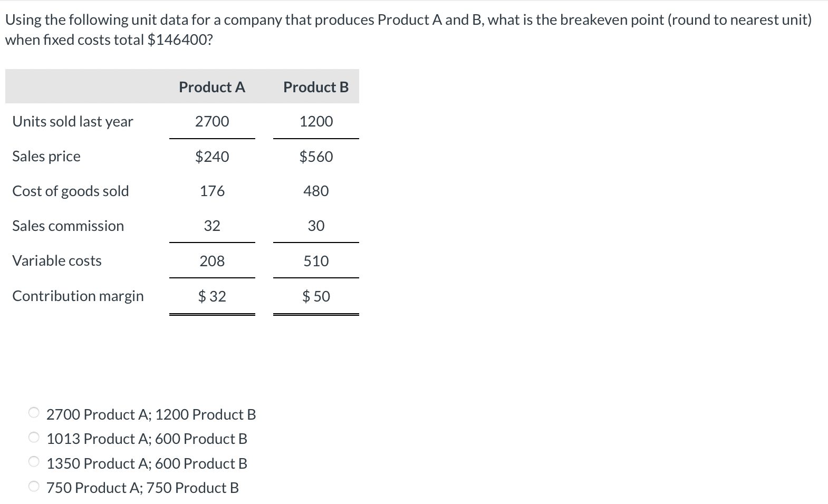The width and height of the screenshot is (828, 504).
Task: Select the "1013 Product A; 600 Product B" option
Action: point(33,438)
